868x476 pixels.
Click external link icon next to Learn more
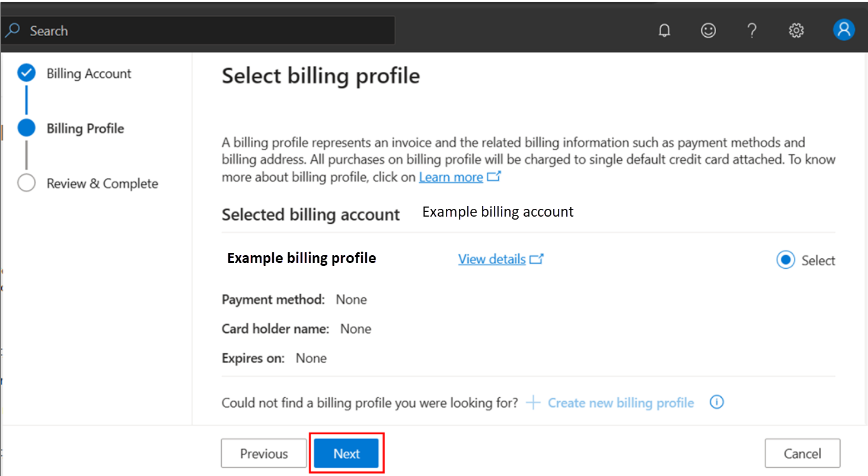tap(494, 177)
